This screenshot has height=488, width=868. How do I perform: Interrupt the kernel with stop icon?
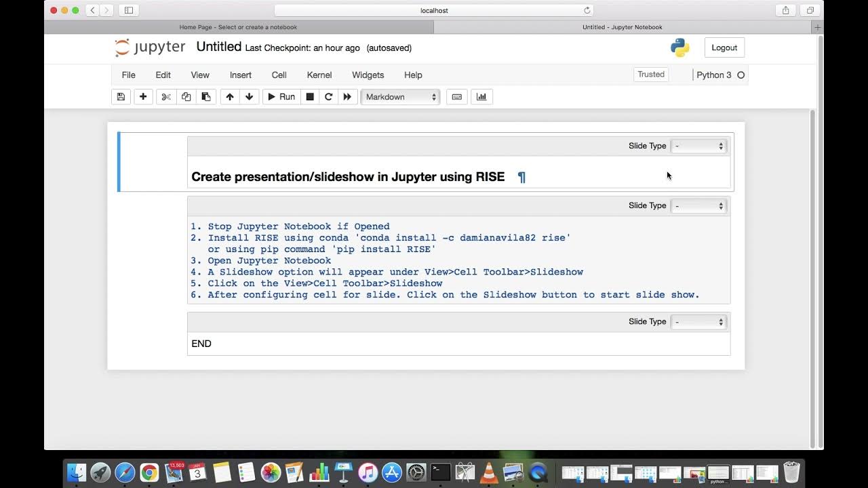pos(310,97)
